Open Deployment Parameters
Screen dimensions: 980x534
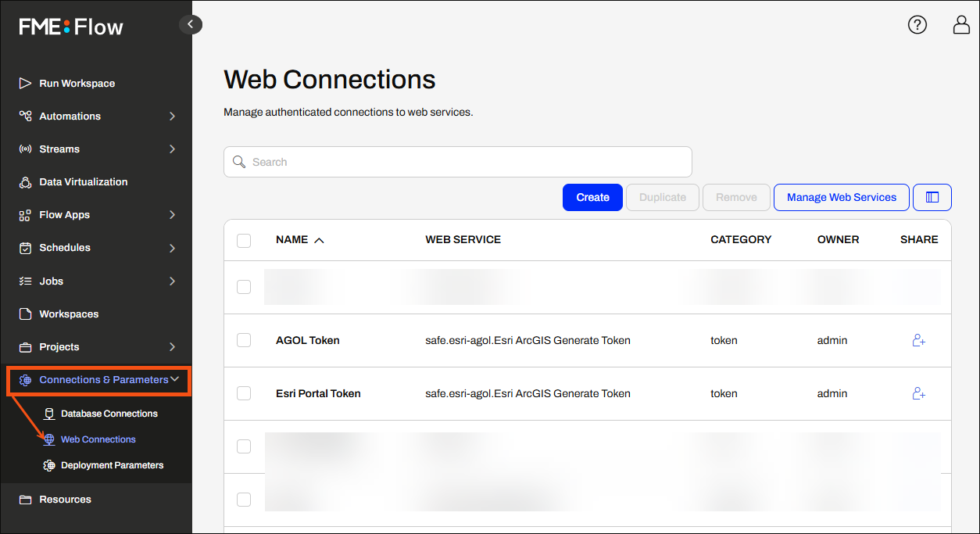112,464
